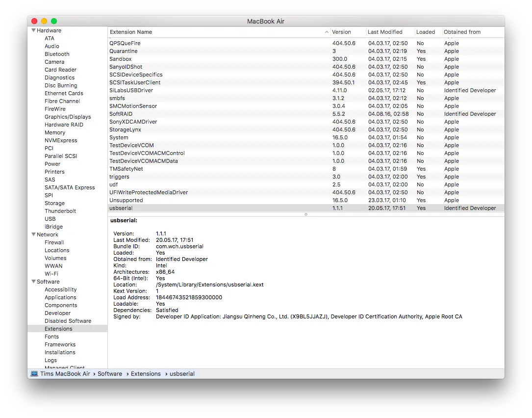Click Extensions in the path bar
This screenshot has height=418, width=532.
[146, 373]
